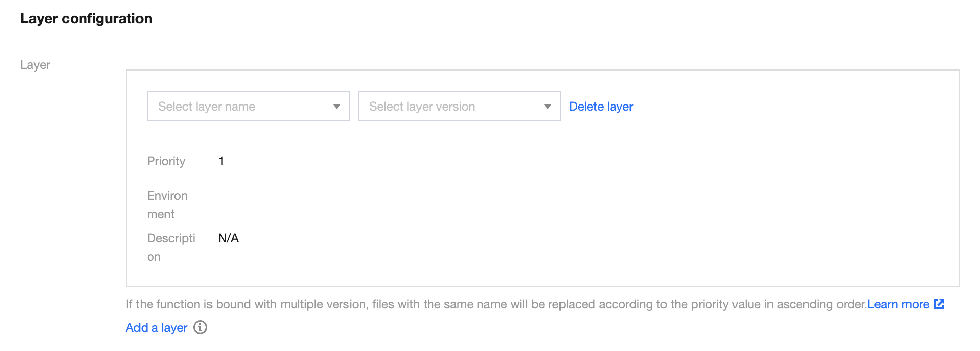Click the Layer configuration heading
The image size is (980, 351).
86,19
